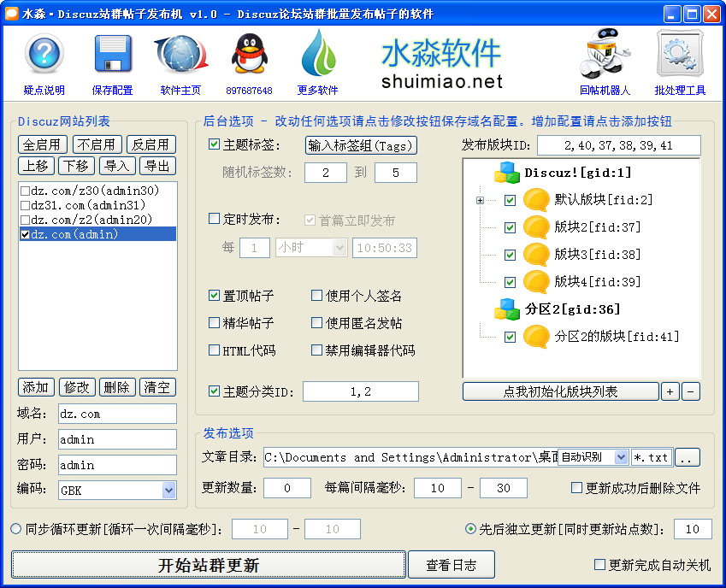This screenshot has height=588, width=726.
Task: Open the 批处理工具 gear icon
Action: (680, 53)
